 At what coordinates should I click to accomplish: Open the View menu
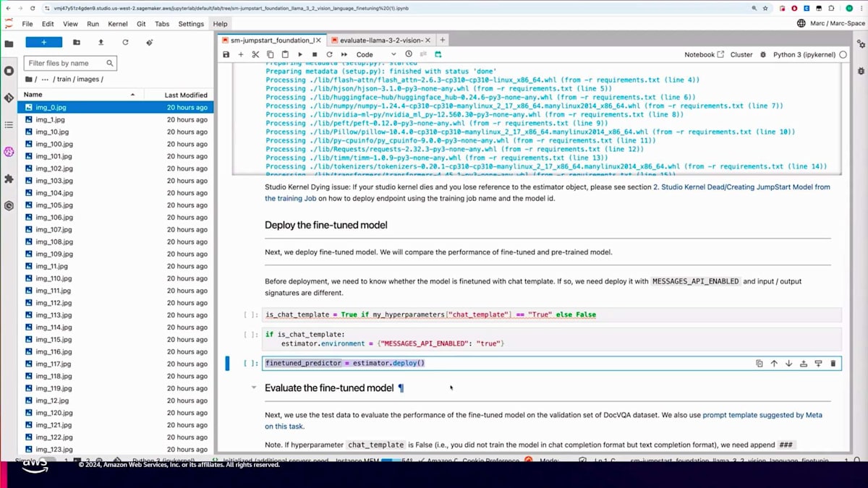[x=70, y=24]
